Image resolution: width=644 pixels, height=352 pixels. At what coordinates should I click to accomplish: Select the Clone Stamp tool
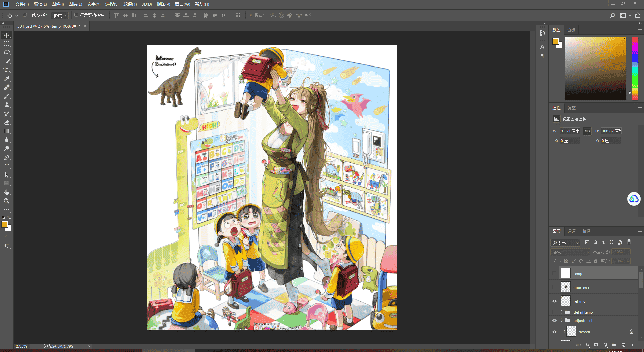click(7, 105)
